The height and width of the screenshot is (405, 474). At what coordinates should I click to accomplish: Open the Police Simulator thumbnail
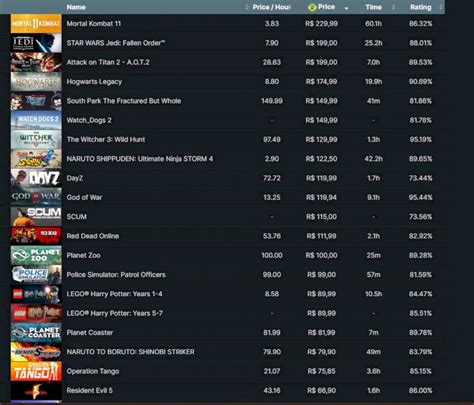point(36,275)
